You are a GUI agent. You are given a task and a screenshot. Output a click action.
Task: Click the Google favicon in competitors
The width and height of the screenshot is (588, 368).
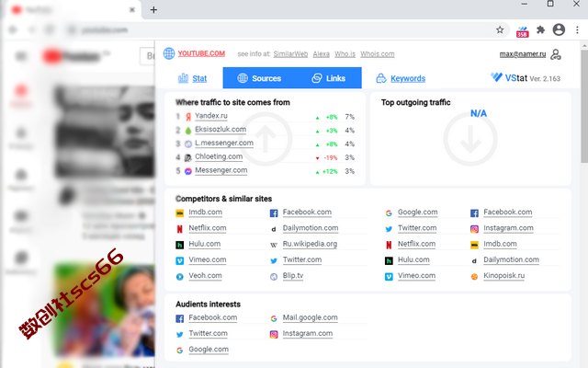389,213
